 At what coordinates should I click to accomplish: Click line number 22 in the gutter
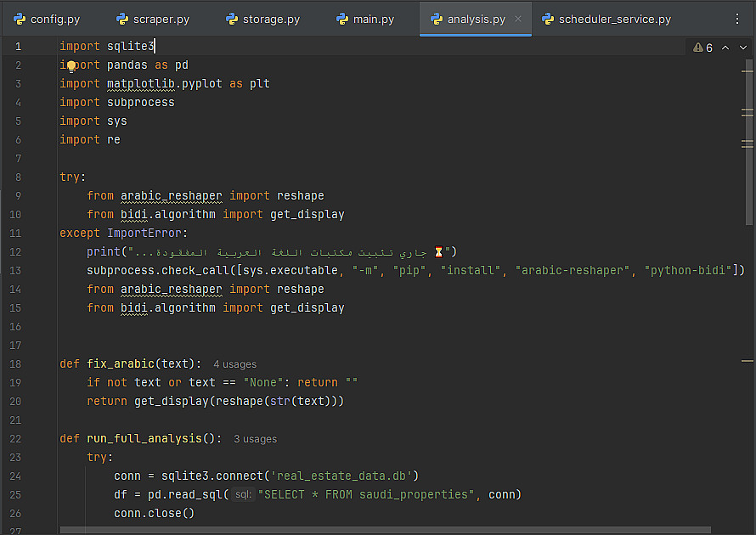click(17, 438)
